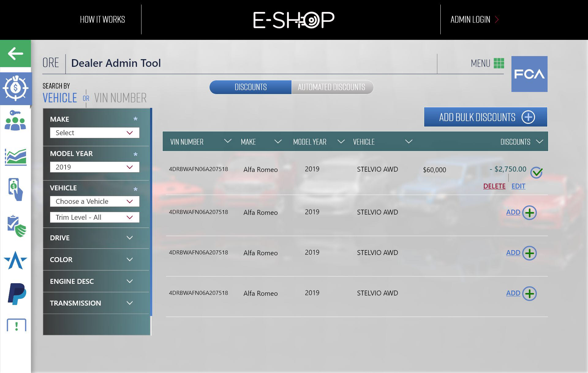Click the green menu grid icon
The image size is (588, 373).
click(x=499, y=63)
